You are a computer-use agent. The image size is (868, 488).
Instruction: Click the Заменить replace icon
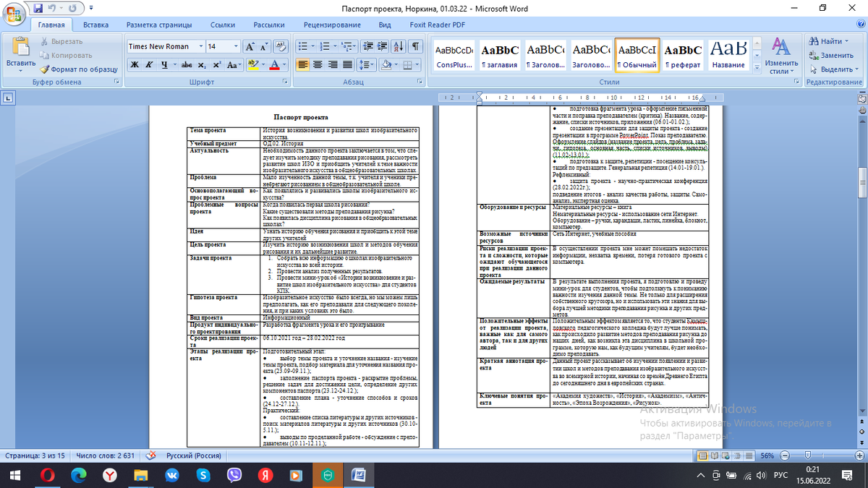pyautogui.click(x=830, y=56)
